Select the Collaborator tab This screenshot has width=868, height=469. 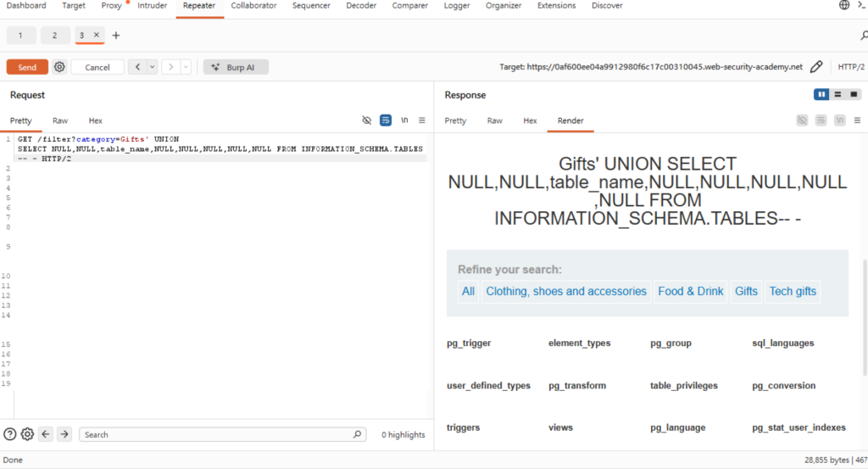[253, 6]
